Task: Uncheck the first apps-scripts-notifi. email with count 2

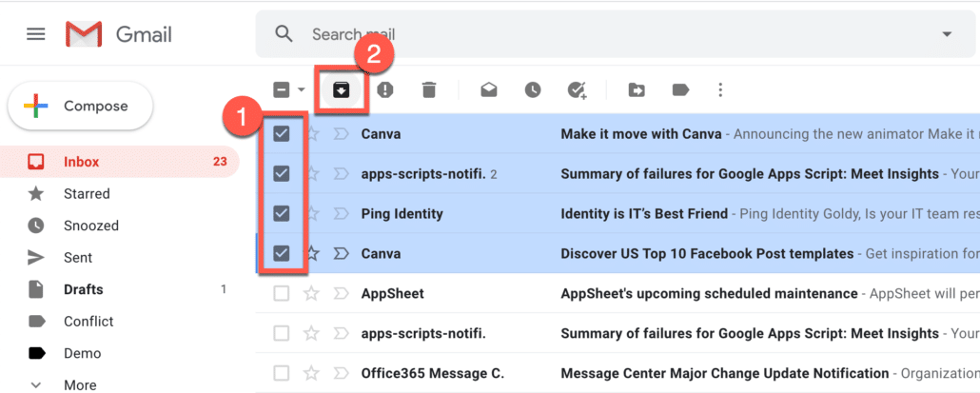Action: click(282, 174)
